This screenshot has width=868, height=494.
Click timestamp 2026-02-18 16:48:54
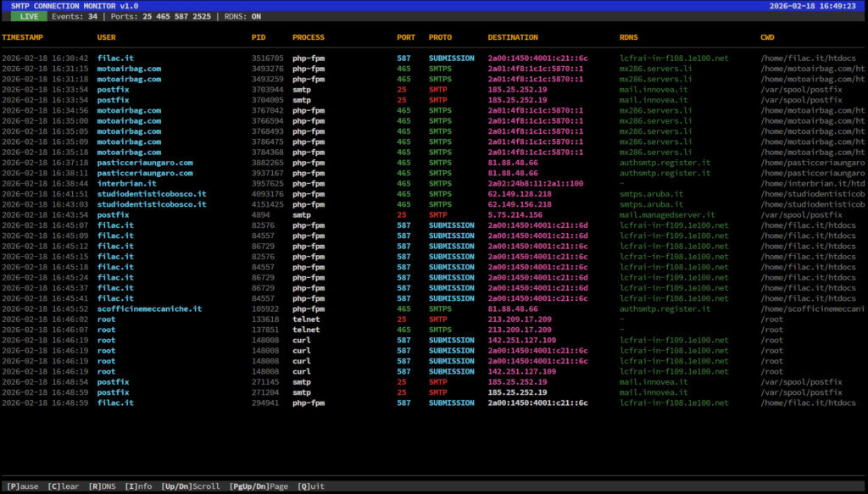45,382
